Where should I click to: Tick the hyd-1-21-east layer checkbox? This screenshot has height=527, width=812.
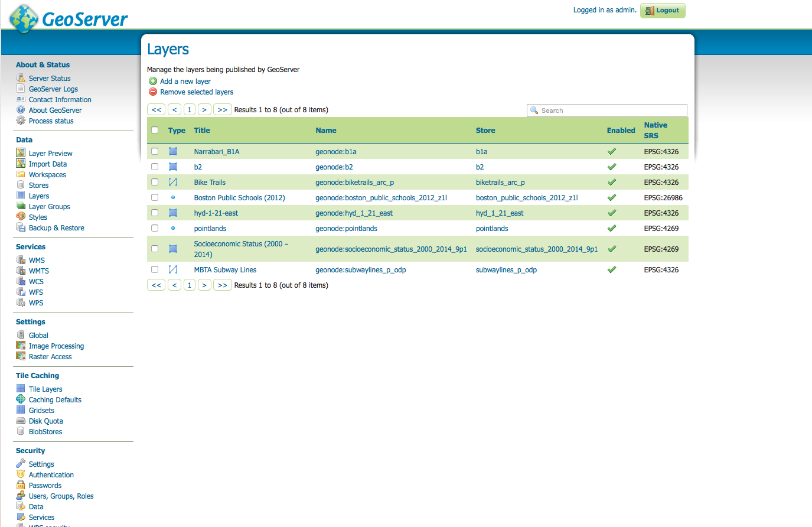pyautogui.click(x=155, y=213)
